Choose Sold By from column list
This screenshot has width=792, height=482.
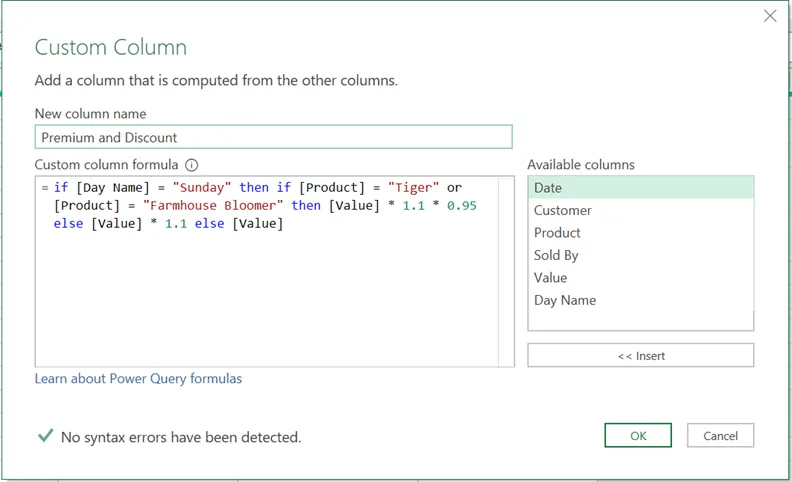coord(640,255)
